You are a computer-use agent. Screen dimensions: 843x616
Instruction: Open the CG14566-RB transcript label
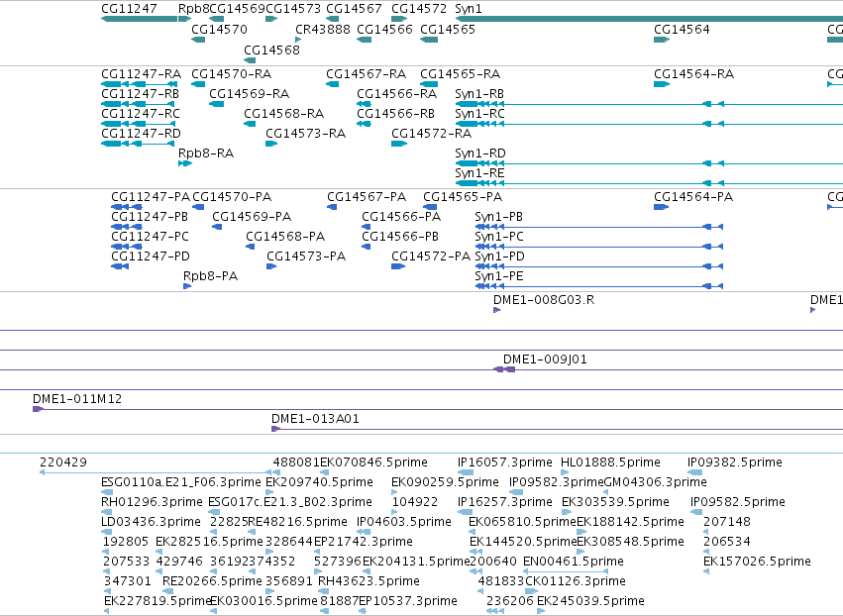click(x=395, y=114)
